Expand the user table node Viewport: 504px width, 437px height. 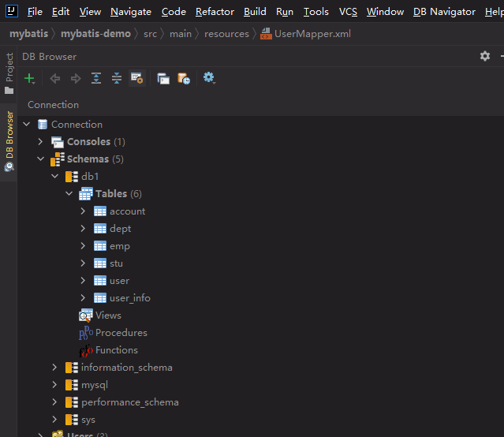coord(83,281)
